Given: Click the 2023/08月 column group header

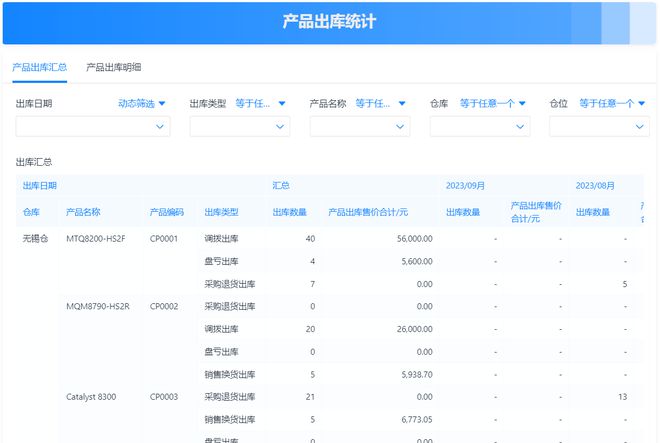Looking at the screenshot, I should click(595, 186).
